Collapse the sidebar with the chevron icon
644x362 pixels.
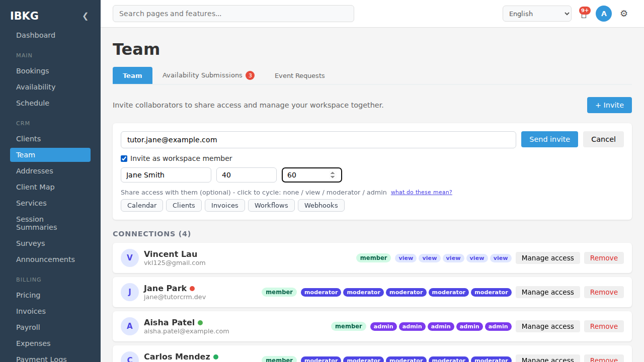click(85, 16)
